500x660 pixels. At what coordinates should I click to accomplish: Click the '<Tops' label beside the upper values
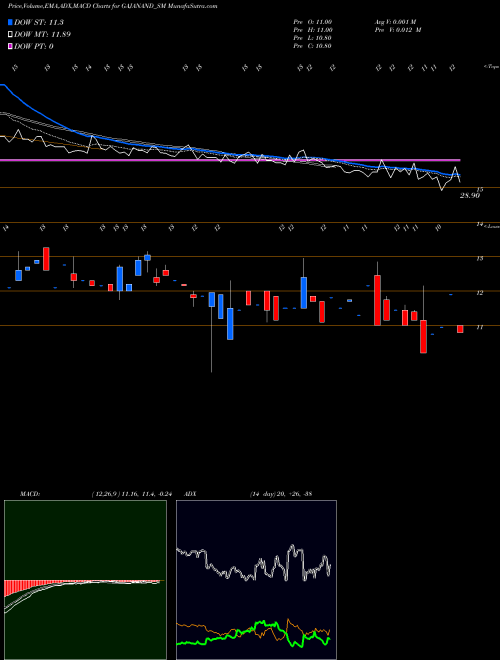pos(492,67)
